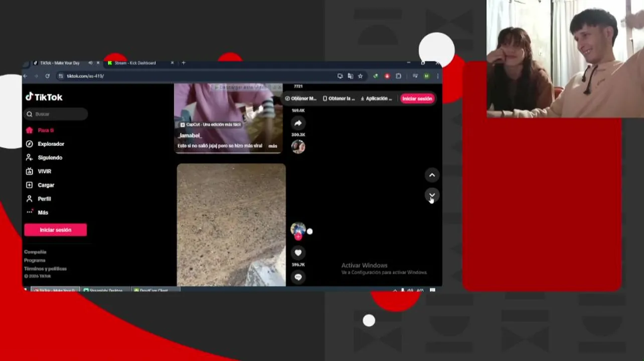644x361 pixels.
Task: Click the sidebar Iniciar sesión button
Action: (55, 230)
